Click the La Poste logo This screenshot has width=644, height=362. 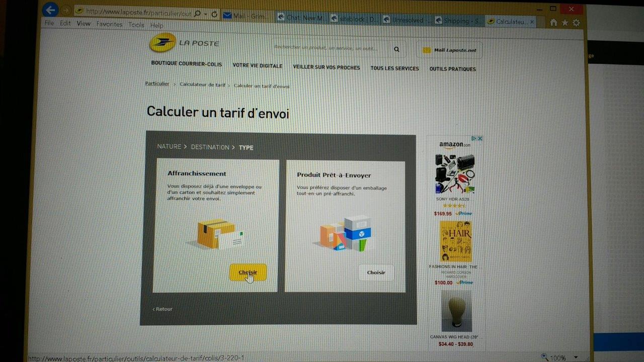pos(184,43)
